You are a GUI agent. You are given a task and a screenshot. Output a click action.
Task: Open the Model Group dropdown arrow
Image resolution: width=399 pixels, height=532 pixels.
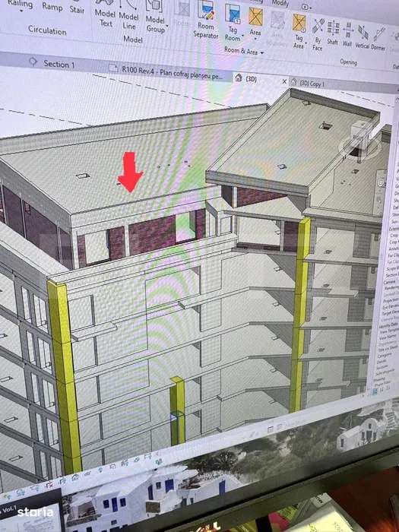coord(167,26)
